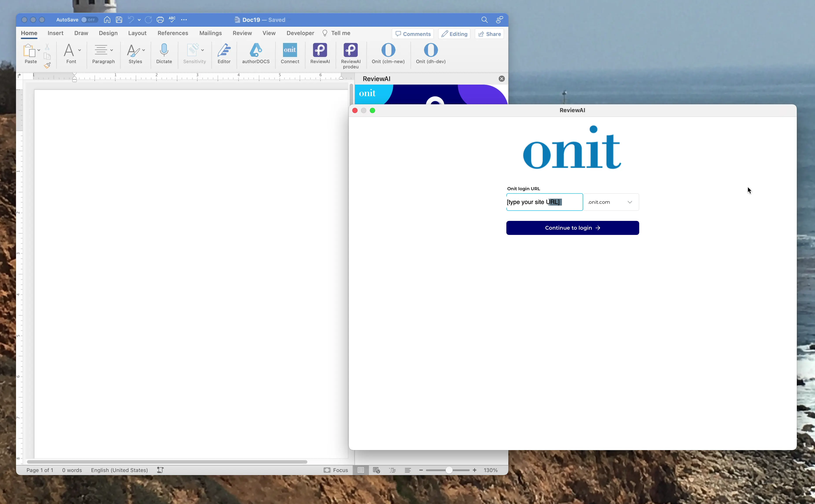Open the ReviewAI ribbon add-in
815x504 pixels.
[320, 53]
